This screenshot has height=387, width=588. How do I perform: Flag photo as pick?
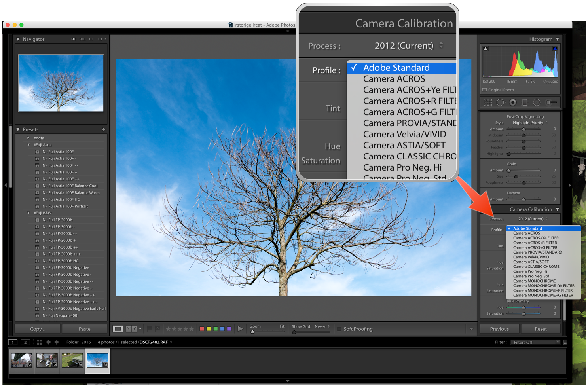(x=150, y=328)
